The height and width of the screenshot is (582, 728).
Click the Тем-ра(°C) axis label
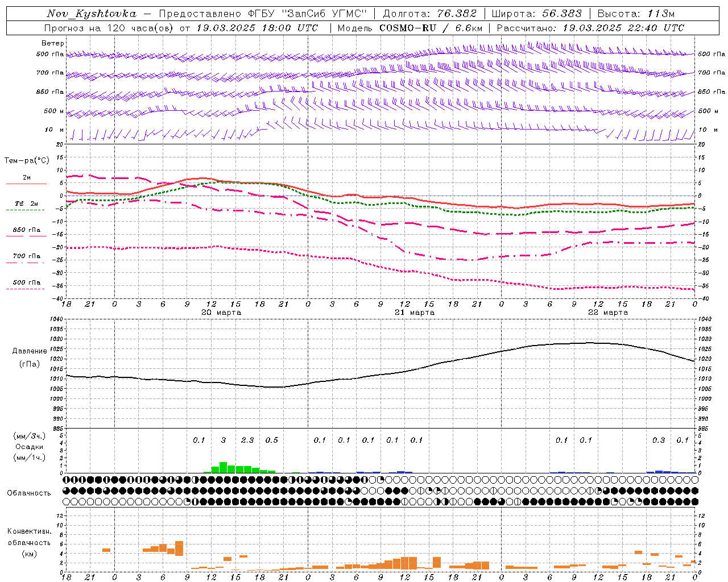pos(27,161)
